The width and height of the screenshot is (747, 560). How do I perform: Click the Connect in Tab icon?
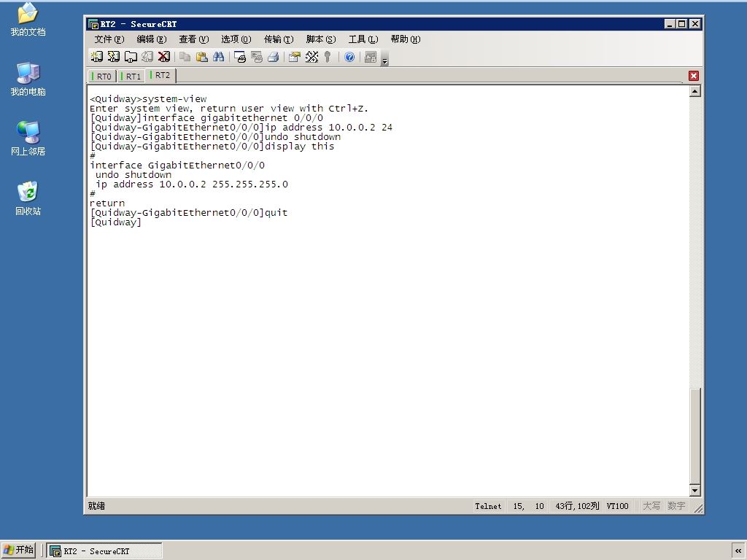(131, 57)
